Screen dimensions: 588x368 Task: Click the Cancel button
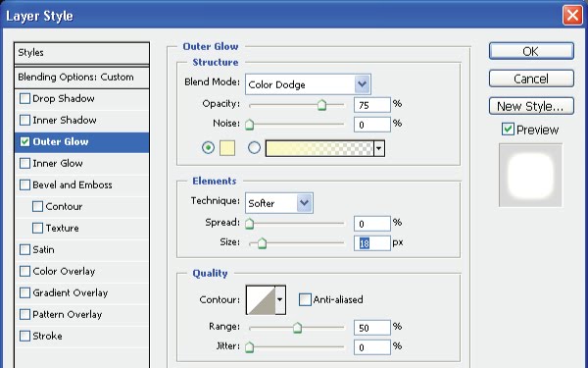tap(531, 79)
